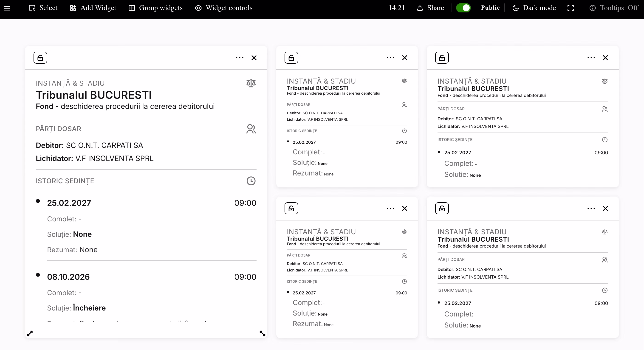Enter fullscreen with the expand icon
644x350 pixels.
pos(571,8)
